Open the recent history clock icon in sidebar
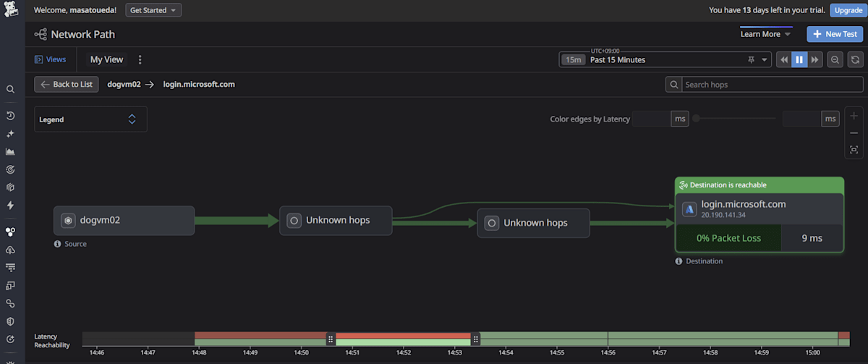This screenshot has height=364, width=868. pos(11,116)
